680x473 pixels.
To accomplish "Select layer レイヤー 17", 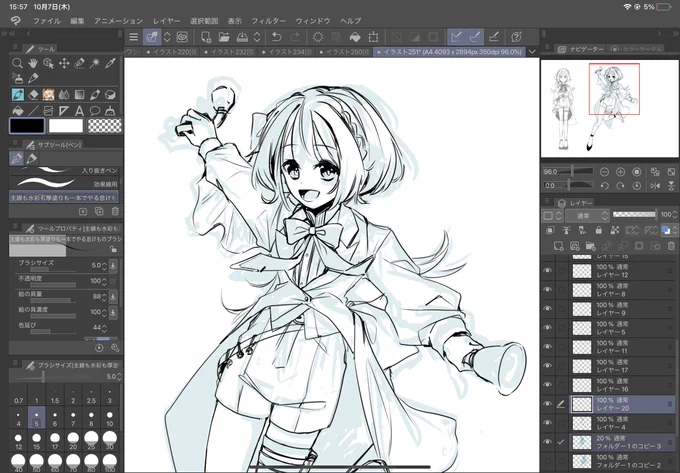I will pos(623,365).
